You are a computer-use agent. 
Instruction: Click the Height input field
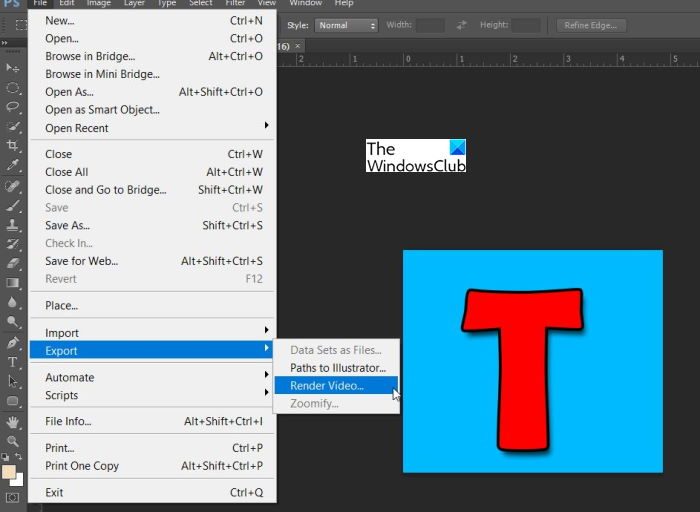[526, 25]
